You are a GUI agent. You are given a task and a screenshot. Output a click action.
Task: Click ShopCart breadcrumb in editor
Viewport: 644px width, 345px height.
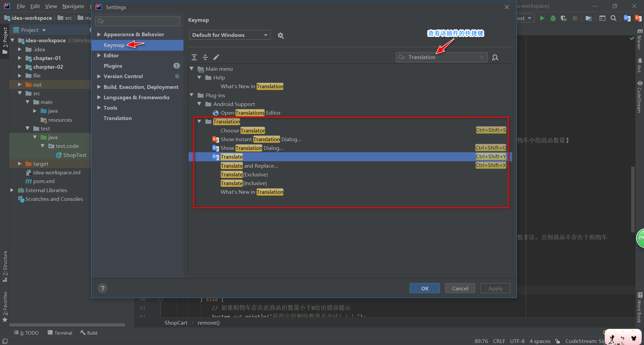tap(176, 323)
